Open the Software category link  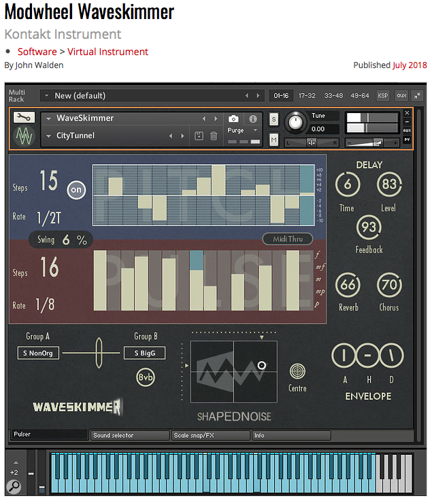tap(37, 52)
